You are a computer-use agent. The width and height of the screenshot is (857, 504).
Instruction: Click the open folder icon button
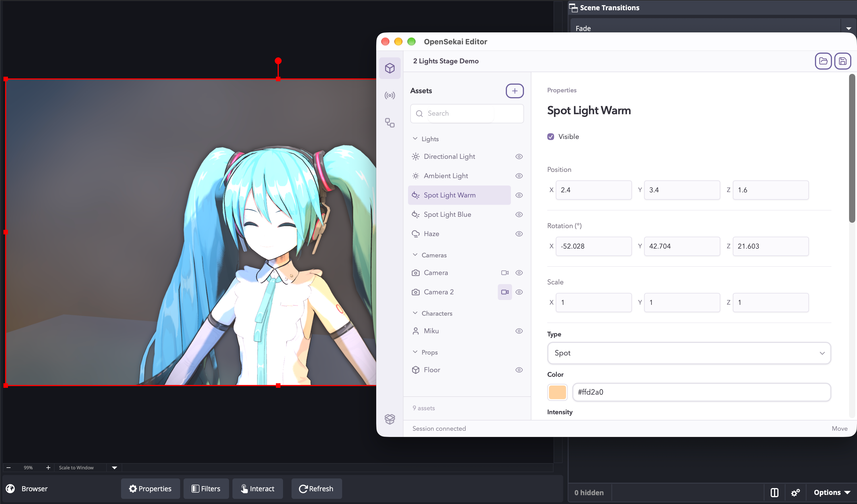pos(823,61)
